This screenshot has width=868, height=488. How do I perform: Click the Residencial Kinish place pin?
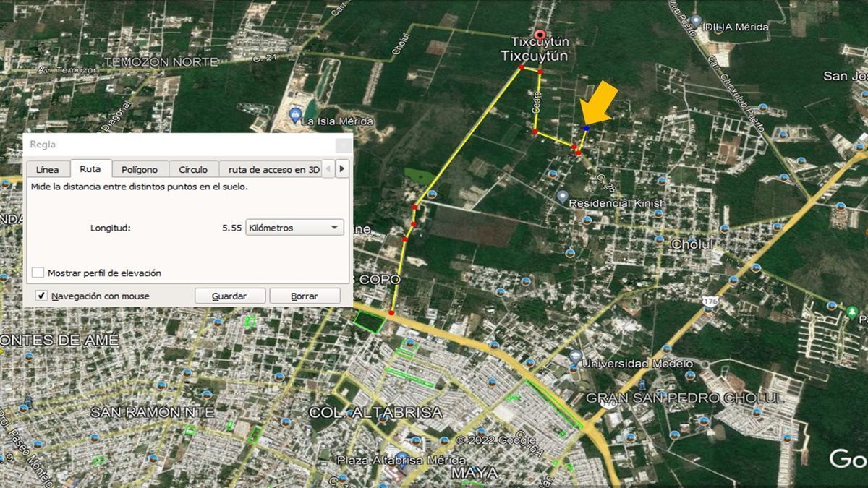pos(562,197)
